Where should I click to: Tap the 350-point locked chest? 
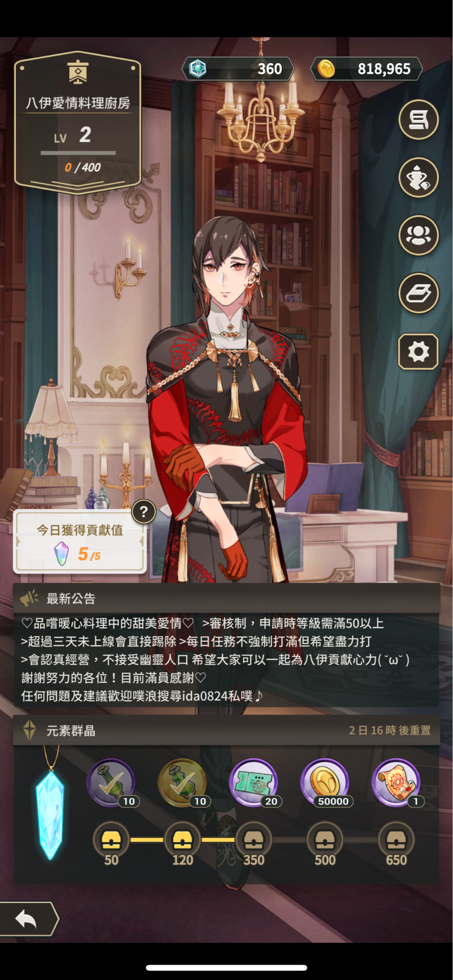[254, 840]
